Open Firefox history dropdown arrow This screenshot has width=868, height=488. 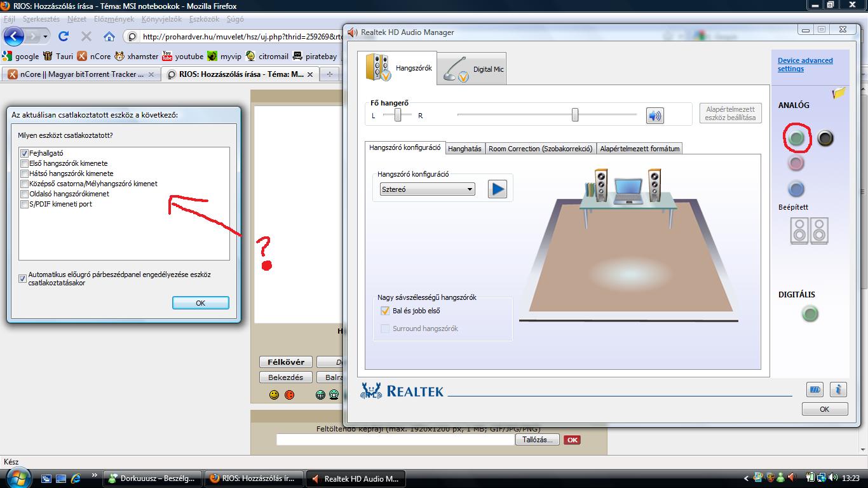tap(45, 37)
